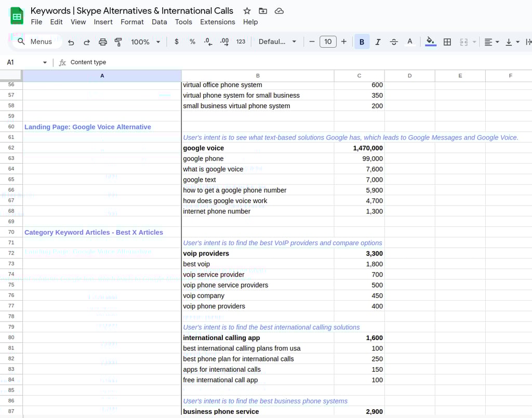Activate the paint format tool
Image resolution: width=532 pixels, height=418 pixels.
(118, 42)
